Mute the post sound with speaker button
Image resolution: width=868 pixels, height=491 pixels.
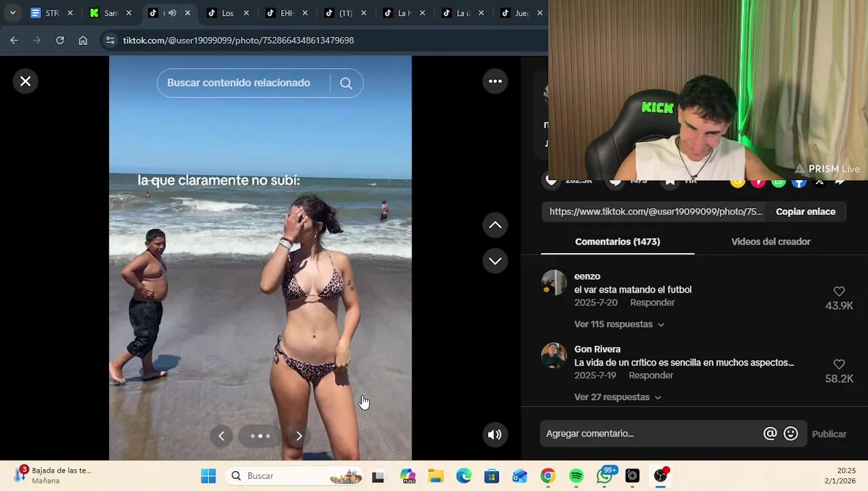(495, 434)
